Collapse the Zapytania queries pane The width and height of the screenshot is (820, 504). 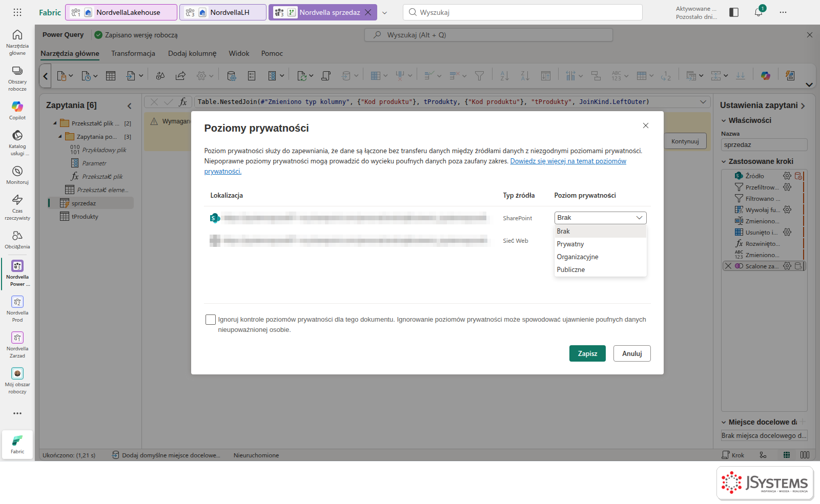(129, 106)
